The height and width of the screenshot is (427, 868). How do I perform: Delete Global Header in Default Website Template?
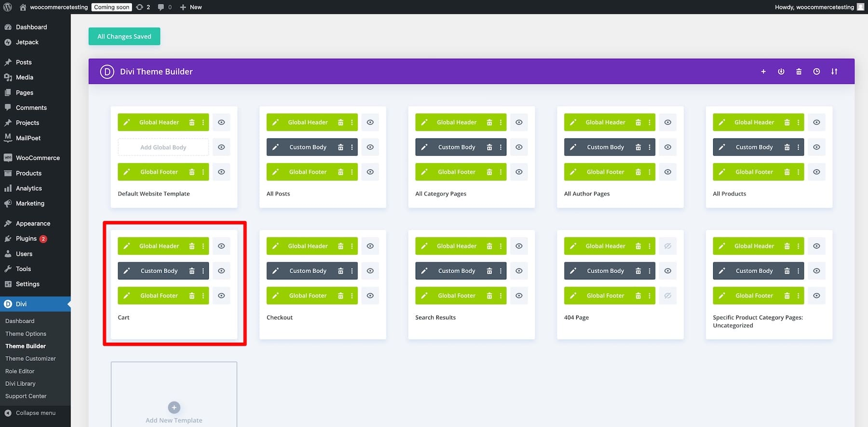pyautogui.click(x=192, y=123)
